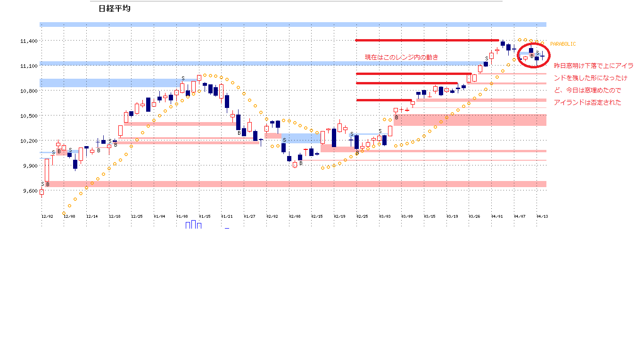Click the S signal marker above the 01/08 candle
The height and width of the screenshot is (362, 644).
point(183,78)
